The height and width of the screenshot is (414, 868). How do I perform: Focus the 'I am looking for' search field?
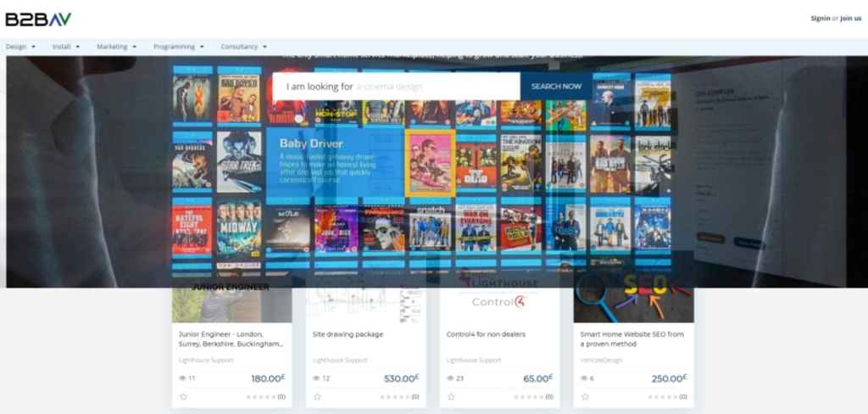(x=397, y=87)
